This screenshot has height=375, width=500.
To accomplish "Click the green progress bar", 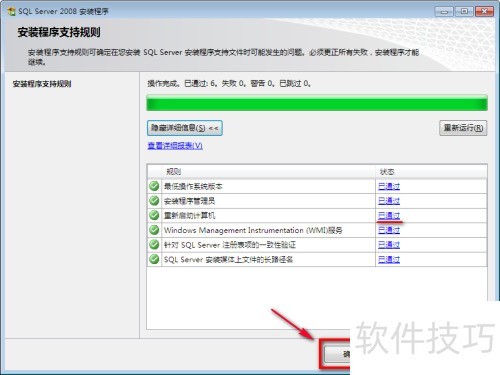I will pos(317,103).
